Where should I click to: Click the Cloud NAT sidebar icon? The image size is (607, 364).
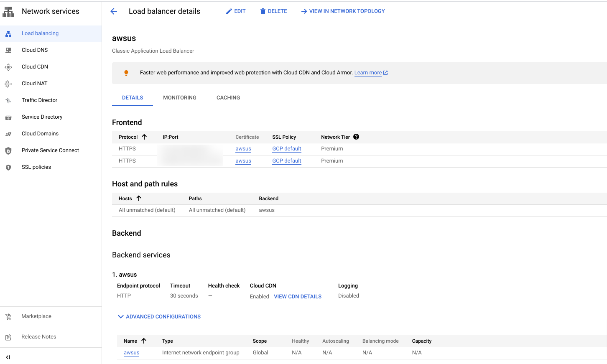pos(8,84)
